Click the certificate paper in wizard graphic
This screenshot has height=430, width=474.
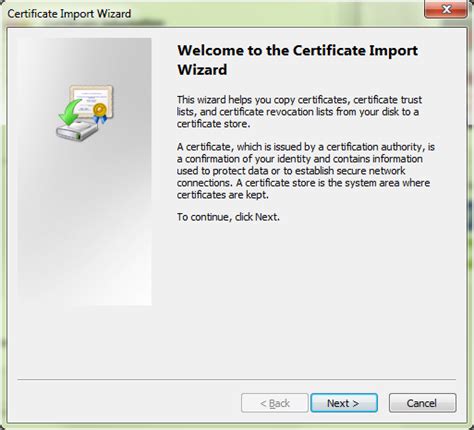coord(92,100)
